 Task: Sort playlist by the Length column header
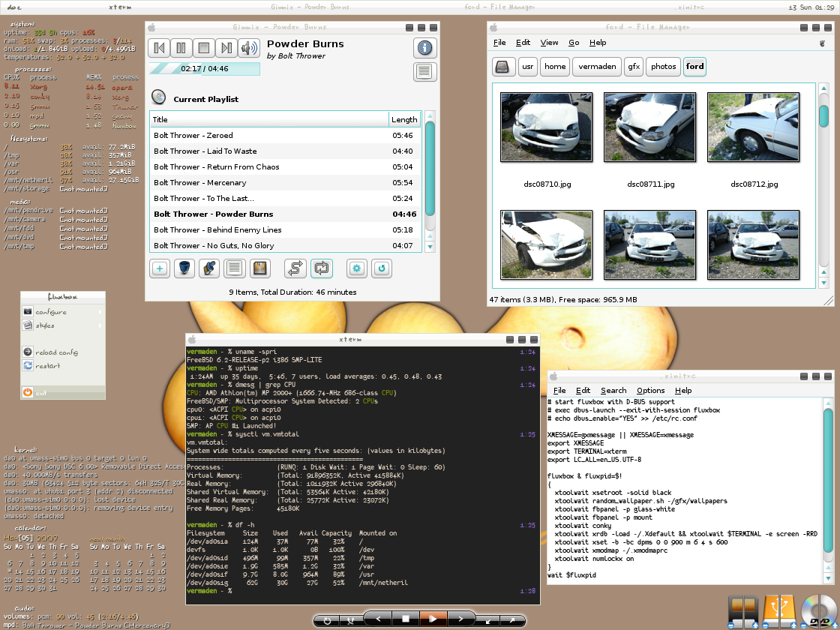click(x=404, y=119)
